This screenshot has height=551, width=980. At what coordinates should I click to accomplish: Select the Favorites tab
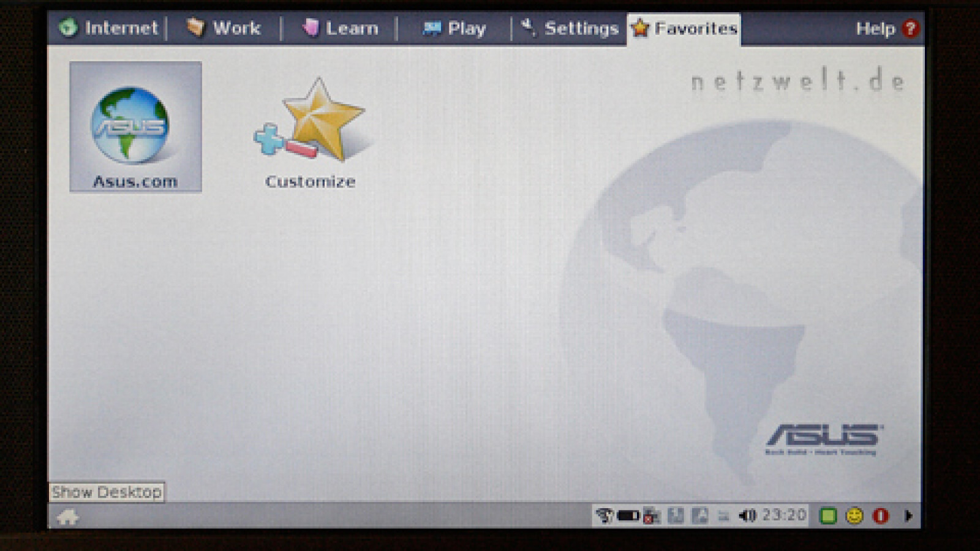click(684, 29)
